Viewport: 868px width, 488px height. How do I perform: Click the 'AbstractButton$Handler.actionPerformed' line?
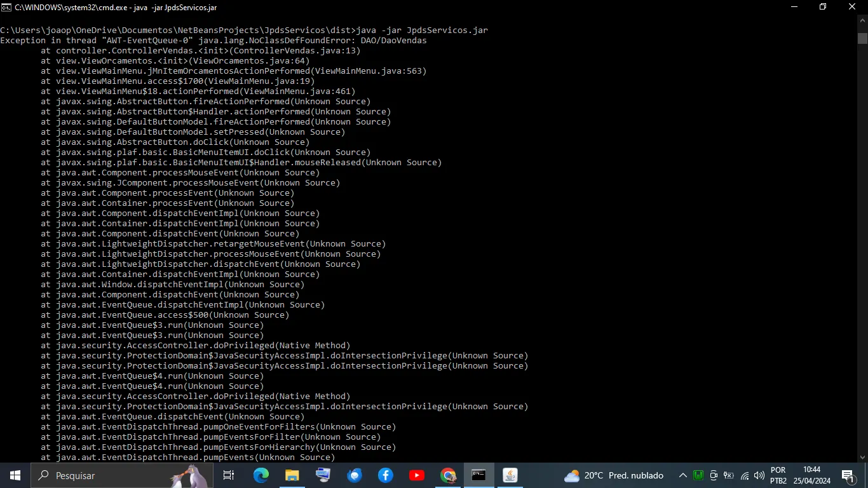(x=216, y=112)
